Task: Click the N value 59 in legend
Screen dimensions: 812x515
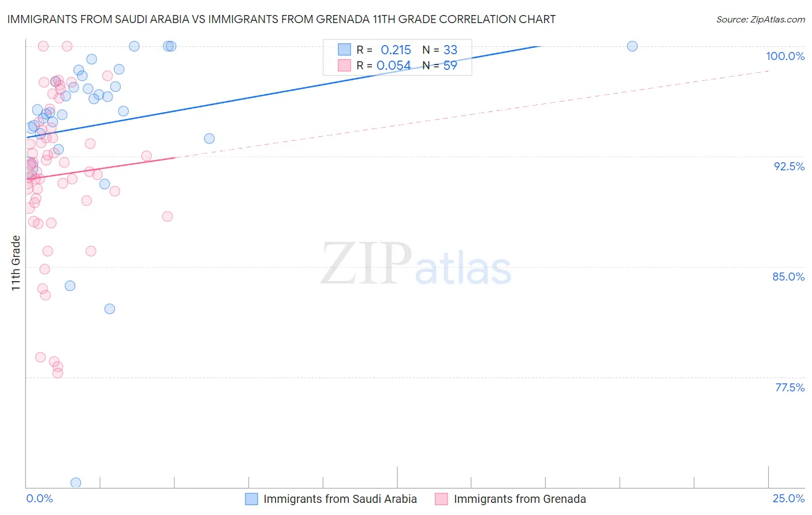Action: coord(450,65)
